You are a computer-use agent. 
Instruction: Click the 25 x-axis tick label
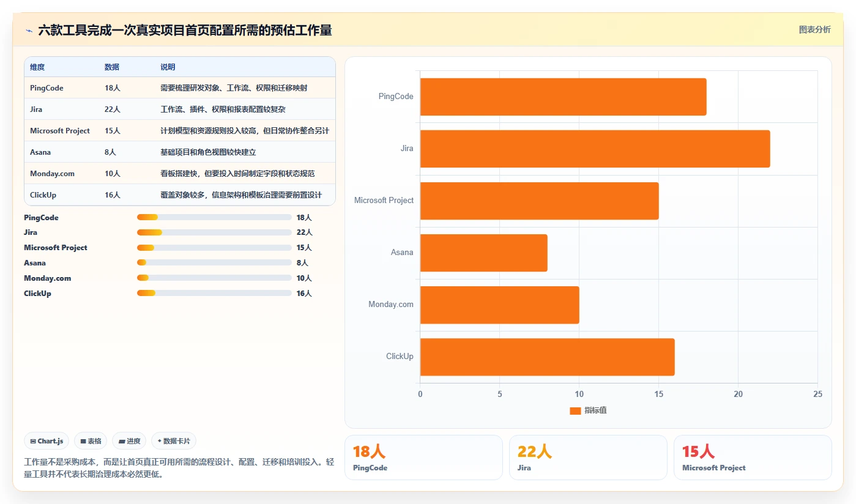tap(817, 395)
